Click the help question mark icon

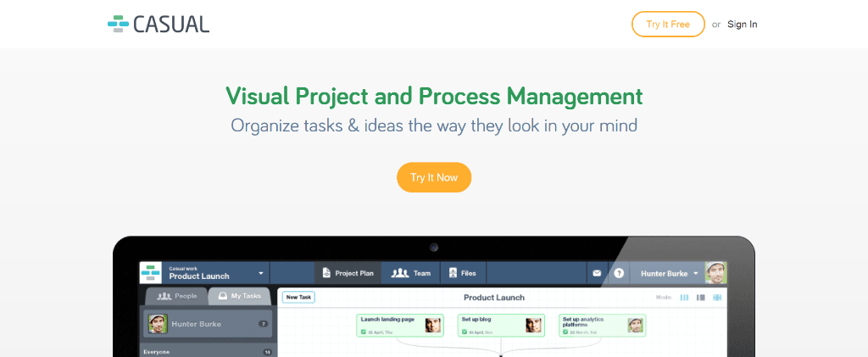click(619, 273)
